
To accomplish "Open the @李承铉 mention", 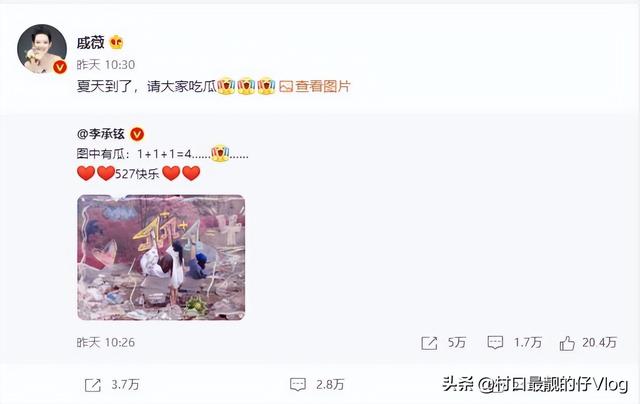I will [101, 134].
